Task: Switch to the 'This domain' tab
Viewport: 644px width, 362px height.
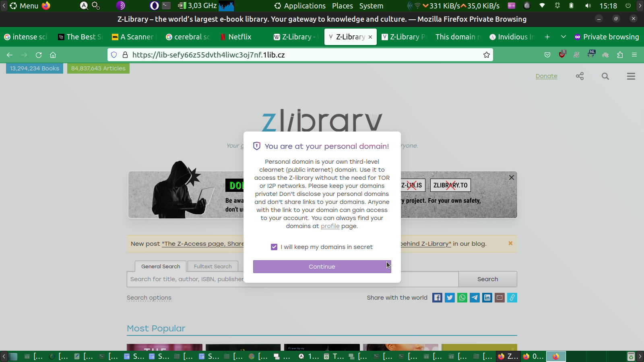Action: [458, 37]
